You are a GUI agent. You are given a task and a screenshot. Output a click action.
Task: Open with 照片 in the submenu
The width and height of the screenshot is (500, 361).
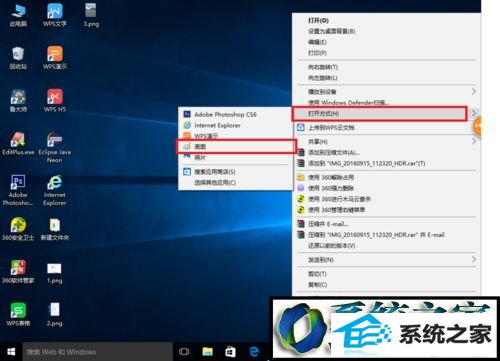235,157
